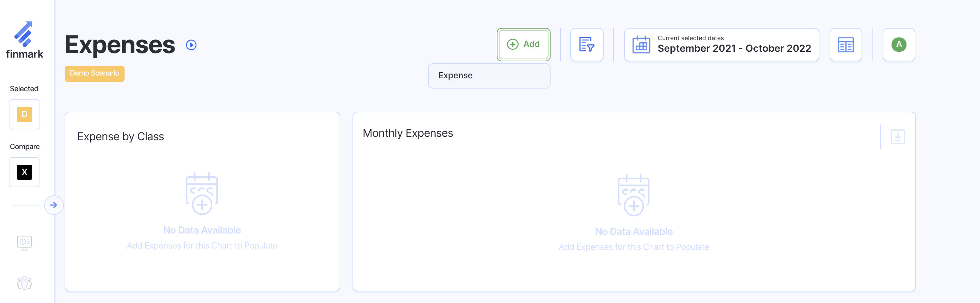Click the finmark logo
The image size is (980, 303).
(25, 40)
